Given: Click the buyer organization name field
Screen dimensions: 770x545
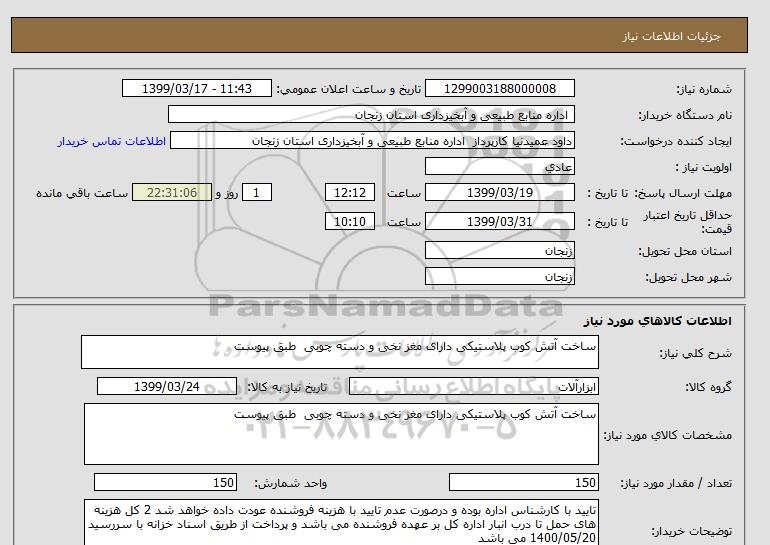Looking at the screenshot, I should pyautogui.click(x=371, y=114).
